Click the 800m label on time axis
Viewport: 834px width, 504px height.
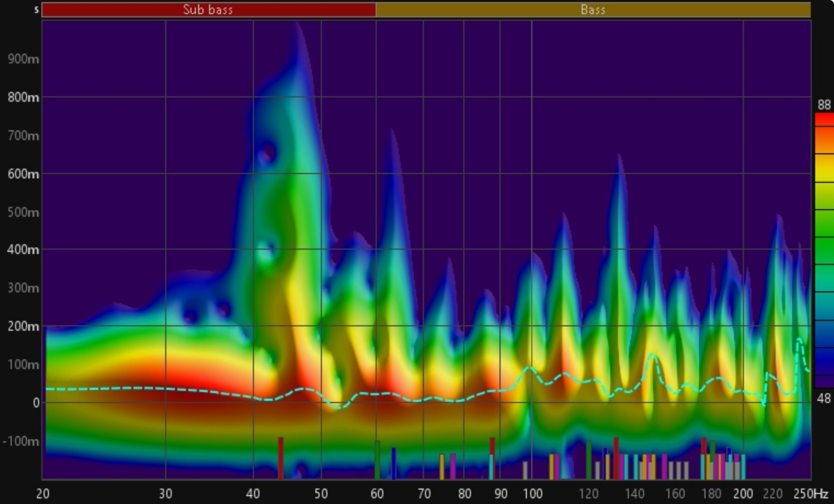click(24, 97)
